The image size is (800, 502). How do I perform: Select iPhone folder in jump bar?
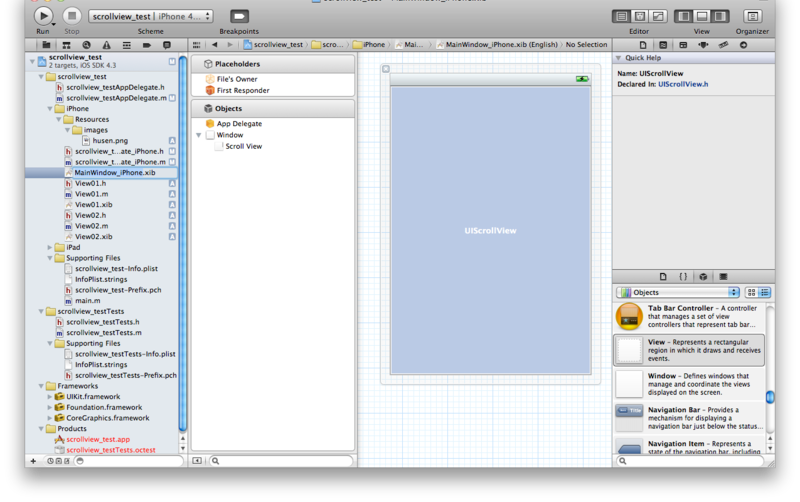tap(369, 45)
